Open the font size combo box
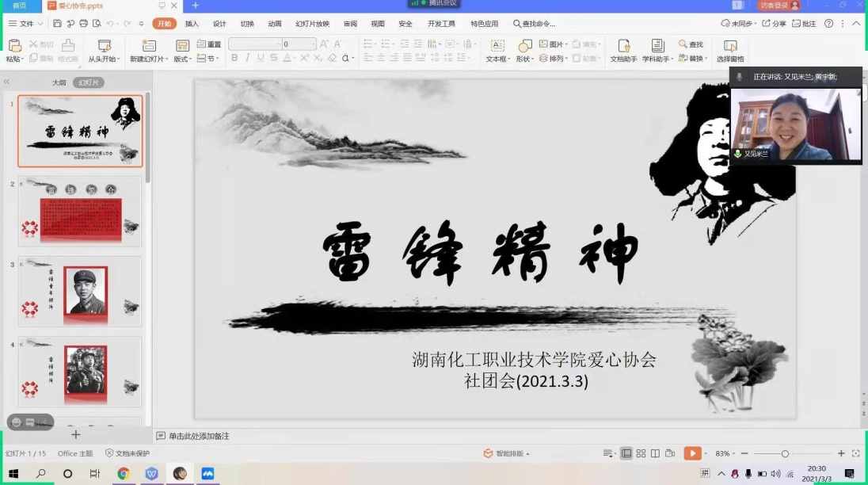 click(299, 44)
